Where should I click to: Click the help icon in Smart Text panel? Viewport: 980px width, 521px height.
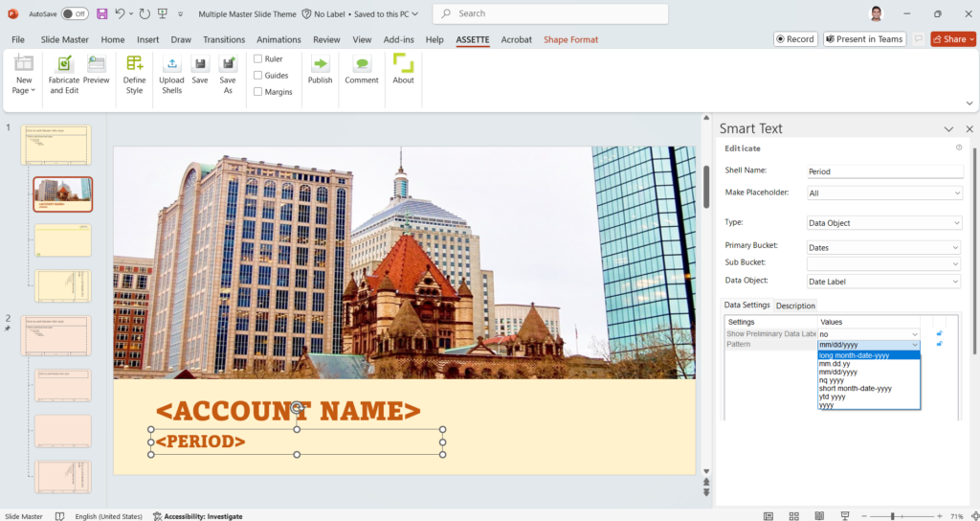coord(959,147)
